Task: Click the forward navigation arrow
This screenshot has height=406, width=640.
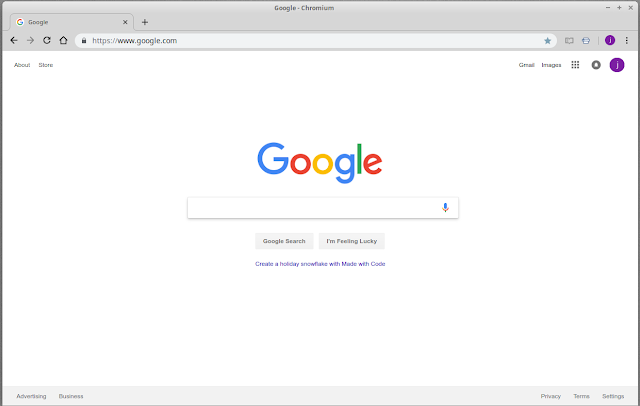Action: tap(30, 40)
